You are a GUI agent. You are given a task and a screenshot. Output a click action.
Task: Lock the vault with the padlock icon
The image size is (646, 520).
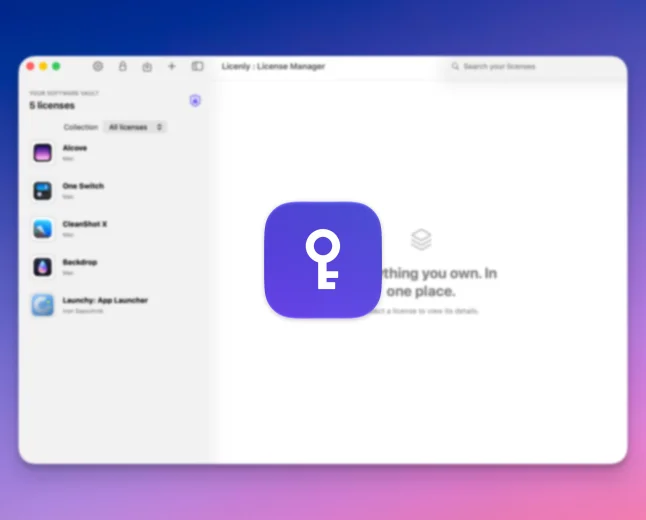coord(122,66)
